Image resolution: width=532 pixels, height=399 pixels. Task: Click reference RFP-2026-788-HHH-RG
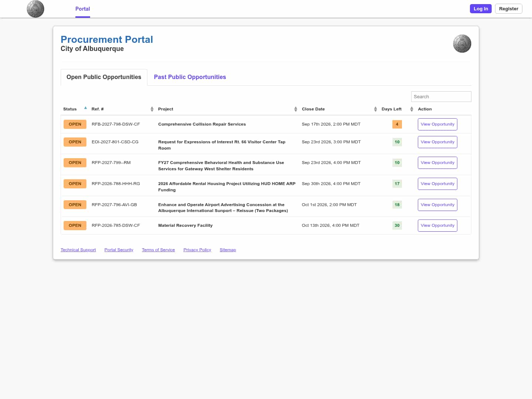click(116, 184)
